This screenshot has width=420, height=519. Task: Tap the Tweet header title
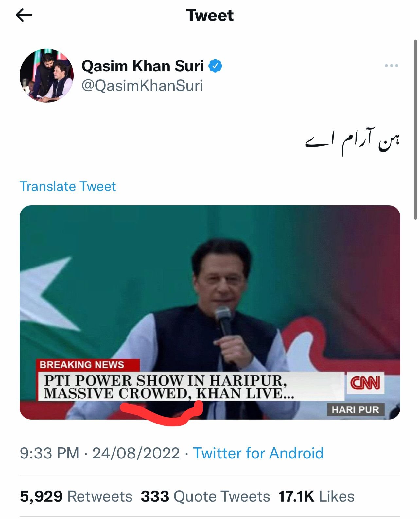pos(210,15)
